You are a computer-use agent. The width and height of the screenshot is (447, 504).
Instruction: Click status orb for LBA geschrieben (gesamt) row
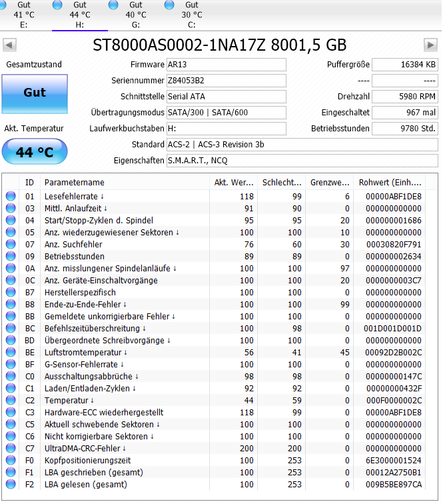coord(11,472)
